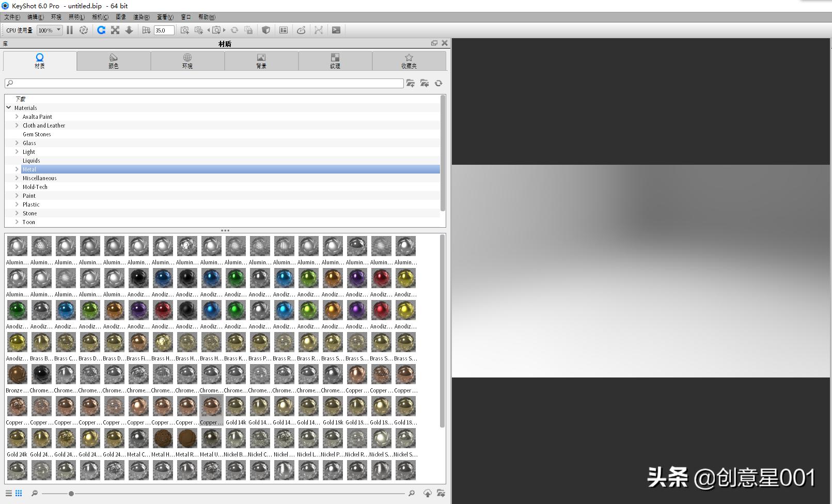The height and width of the screenshot is (504, 832).
Task: Expand the Paint folder
Action: pos(17,196)
